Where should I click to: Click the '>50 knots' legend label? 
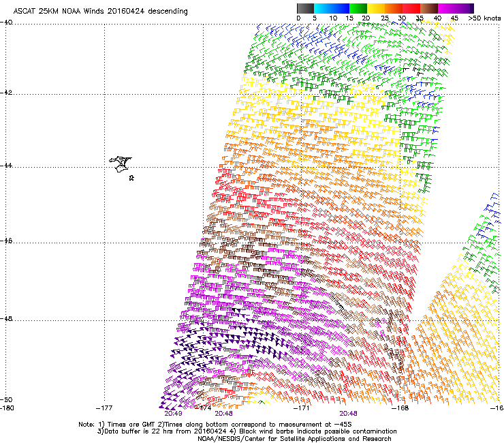coord(484,18)
